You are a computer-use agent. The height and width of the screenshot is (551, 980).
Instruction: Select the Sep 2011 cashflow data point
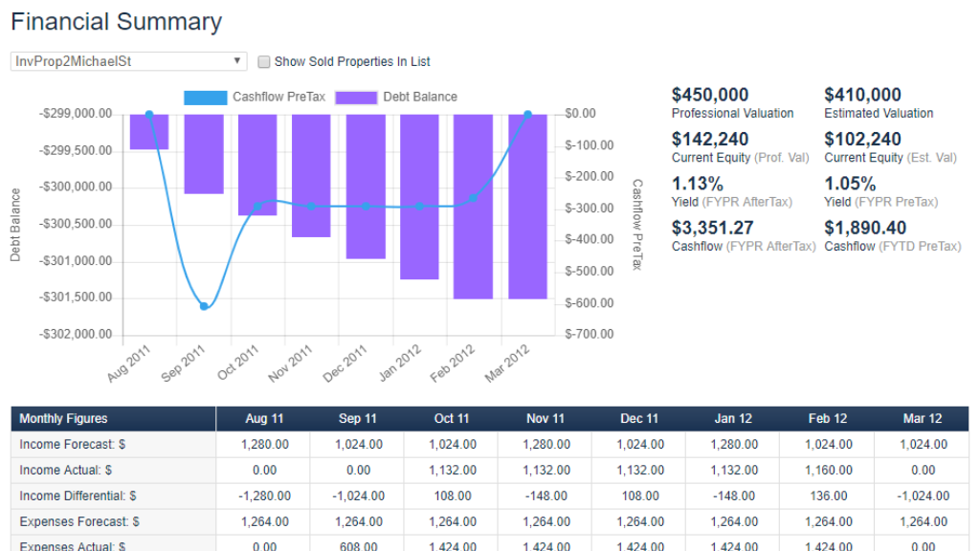click(202, 306)
